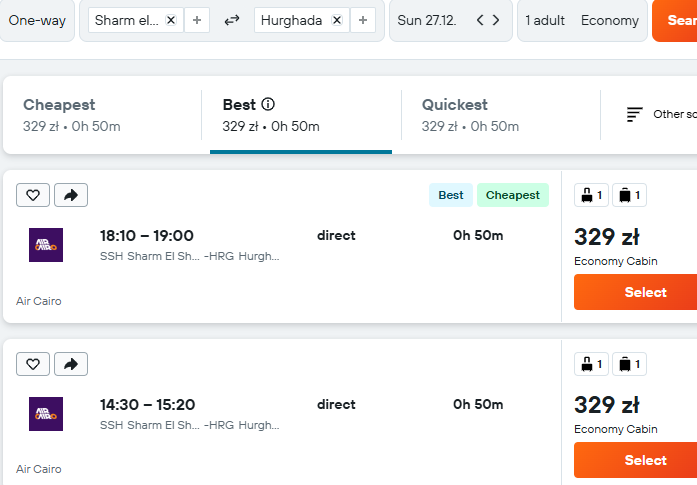The width and height of the screenshot is (697, 485).
Task: Swap origin and destination airports
Action: (x=232, y=20)
